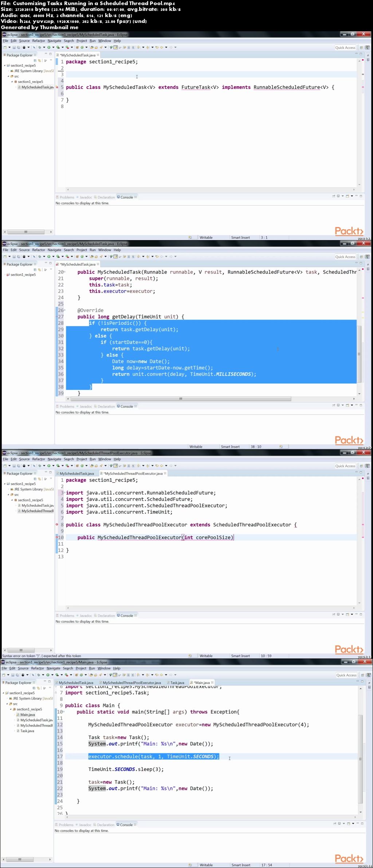Minimize Package Explorer view in the Main.java window
The height and width of the screenshot is (868, 373).
44,681
